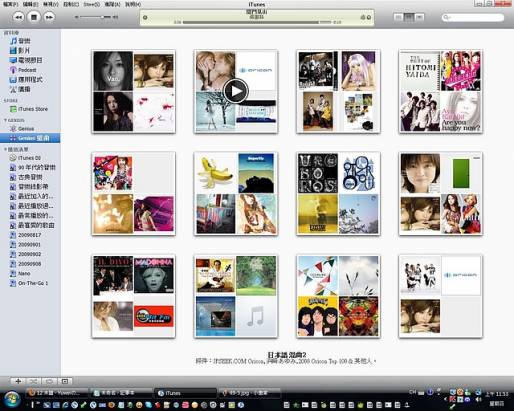Open the 音樂錄影帶 smart playlist
514x411 pixels.
[29, 187]
